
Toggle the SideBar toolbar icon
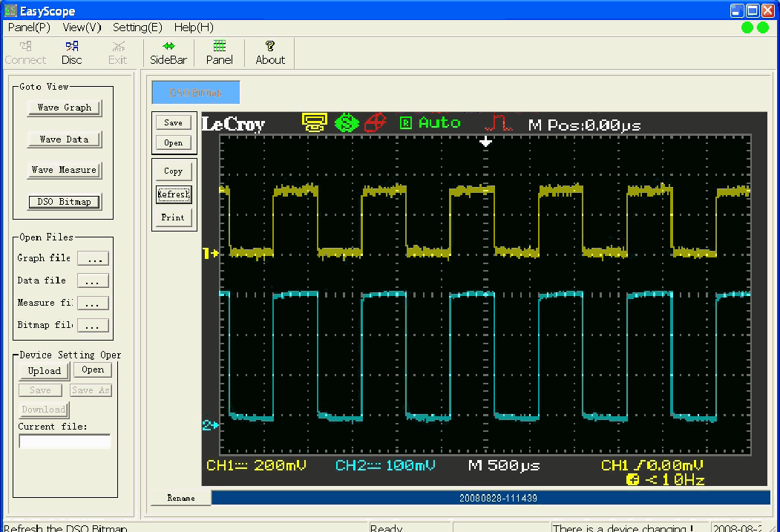coord(168,52)
